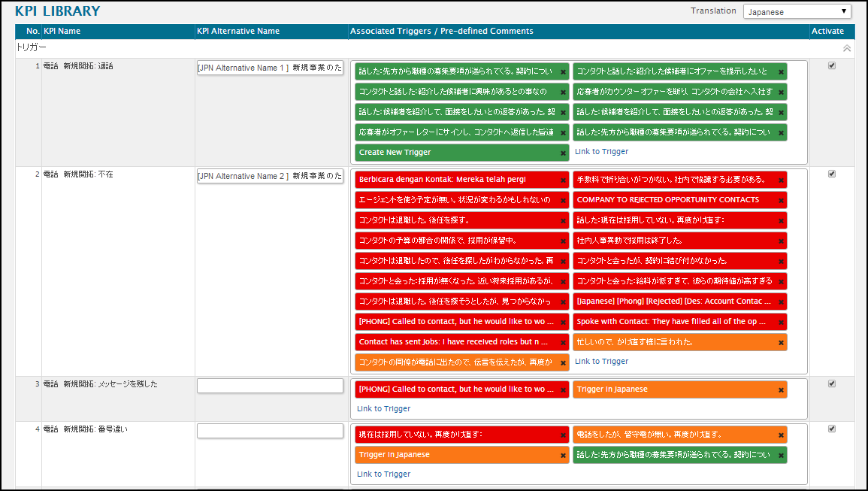Select the 'トリガー' group row label
The height and width of the screenshot is (491, 868).
(x=32, y=47)
